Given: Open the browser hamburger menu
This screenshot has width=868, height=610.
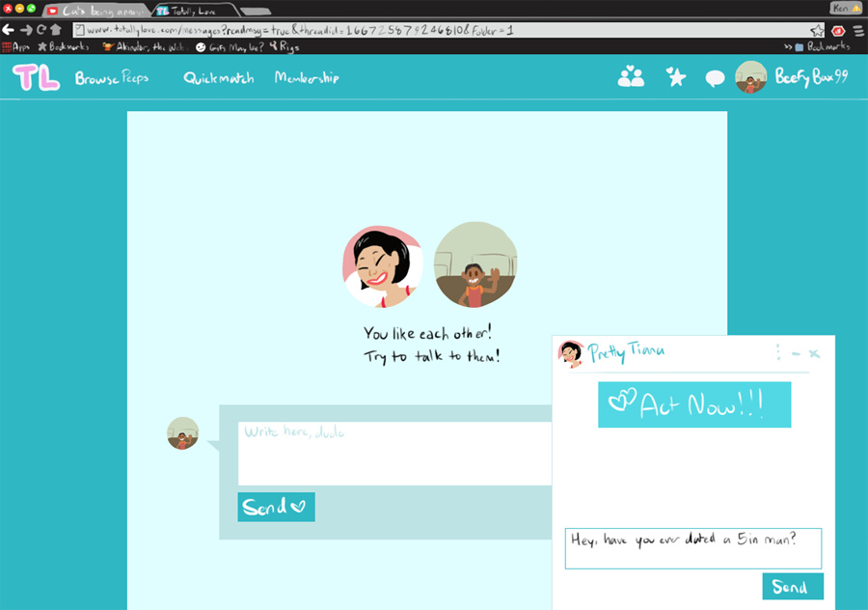Looking at the screenshot, I should [857, 30].
